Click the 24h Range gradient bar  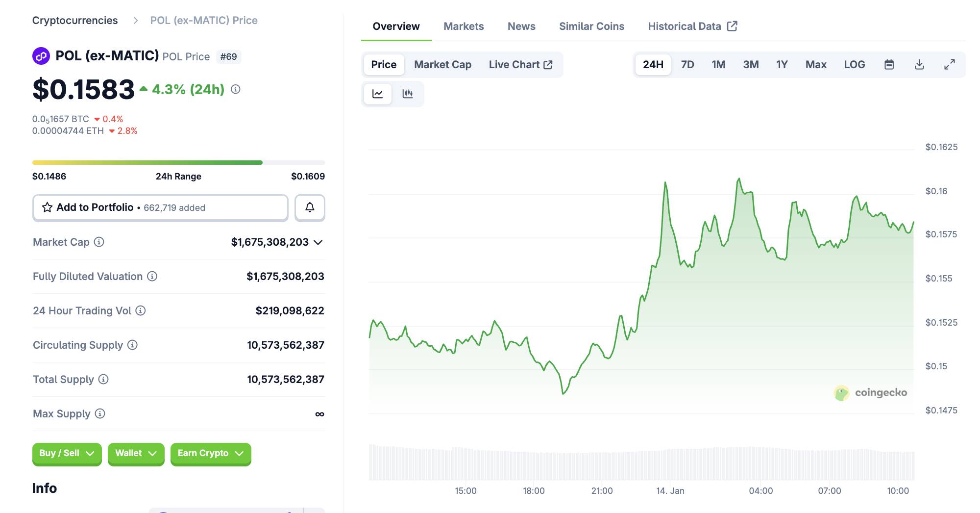click(x=178, y=162)
